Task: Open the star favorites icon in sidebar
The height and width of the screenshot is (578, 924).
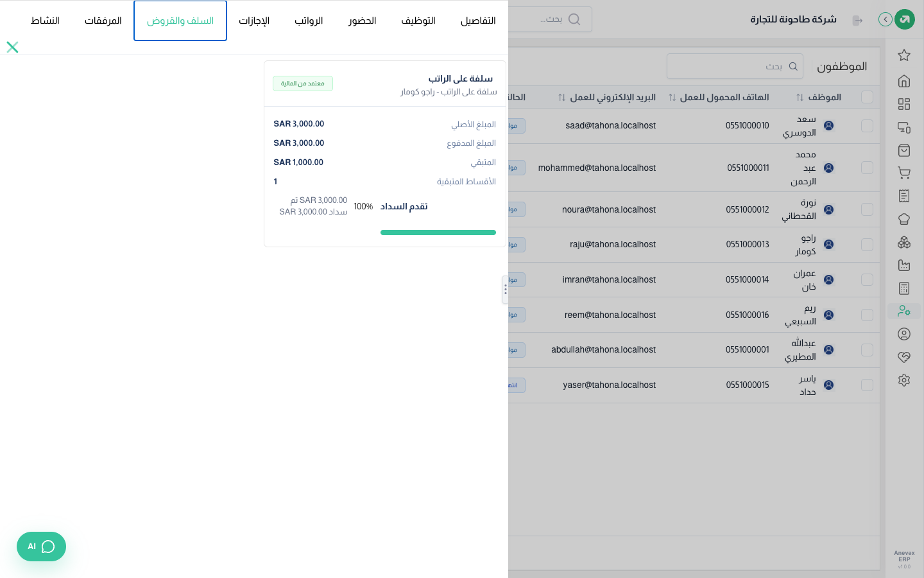Action: pyautogui.click(x=904, y=55)
